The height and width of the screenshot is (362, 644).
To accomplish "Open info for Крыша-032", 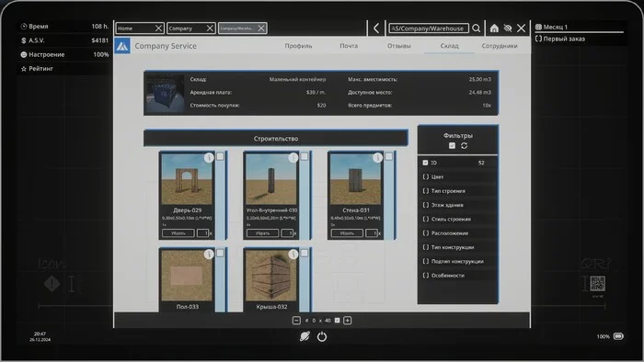I will point(293,255).
